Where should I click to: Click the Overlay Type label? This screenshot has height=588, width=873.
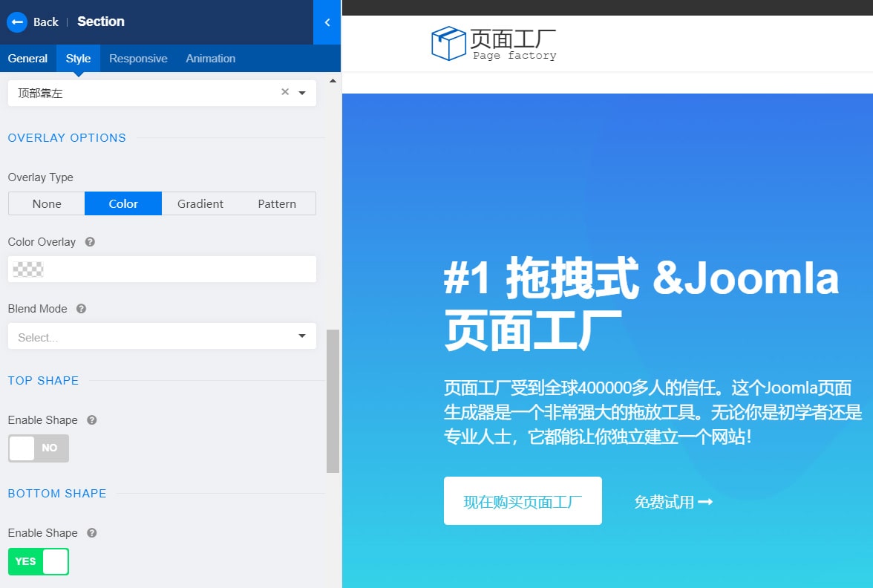[41, 177]
